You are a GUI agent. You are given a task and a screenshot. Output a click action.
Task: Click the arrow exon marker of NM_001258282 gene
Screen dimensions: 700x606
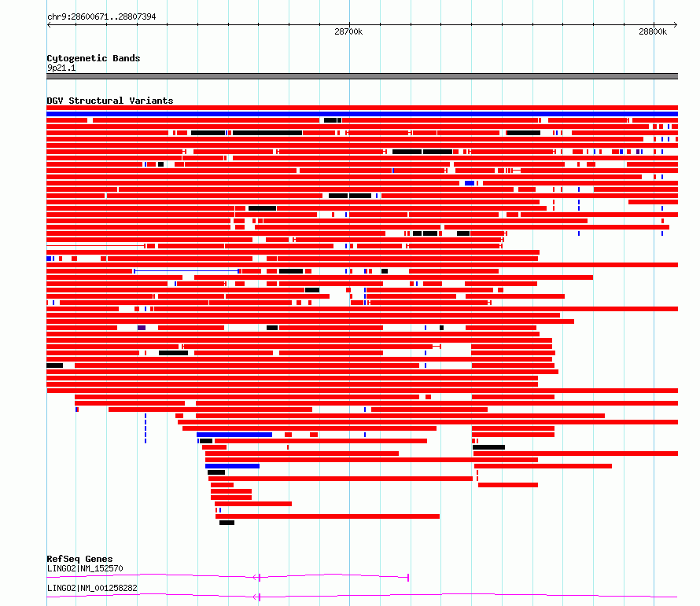coord(257,597)
